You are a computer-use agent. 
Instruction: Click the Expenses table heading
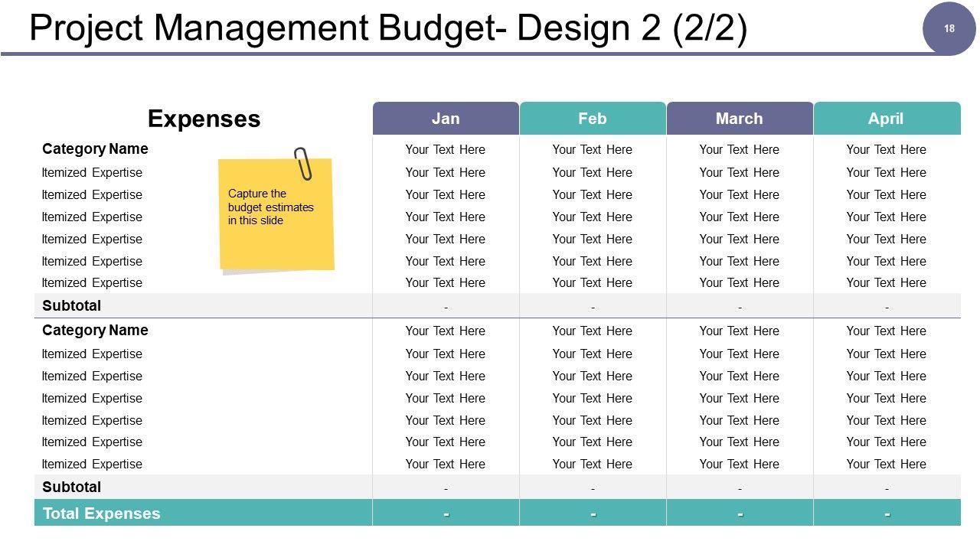tap(204, 119)
